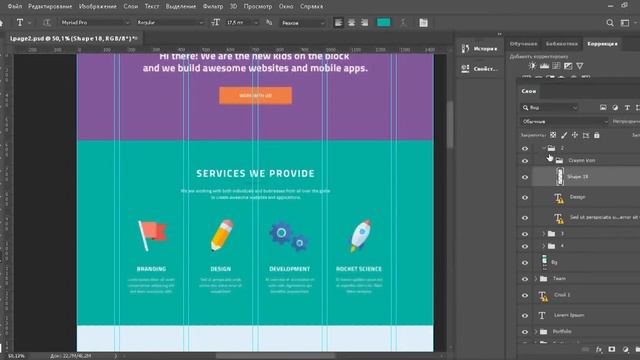Expand the Team group

[x=536, y=279]
